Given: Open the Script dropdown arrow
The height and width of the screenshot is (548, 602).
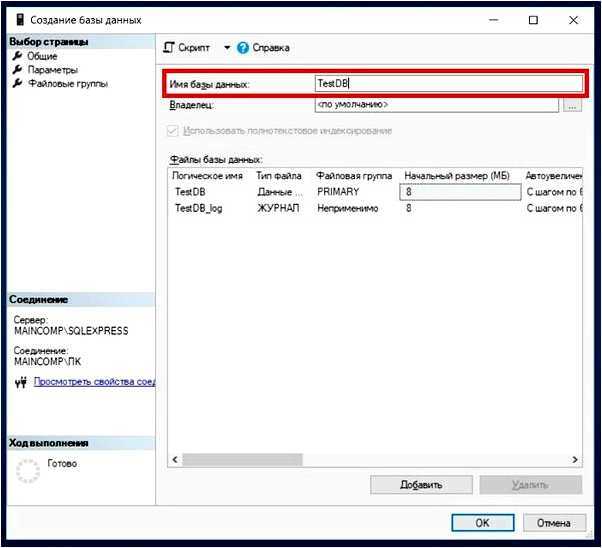Looking at the screenshot, I should coord(227,48).
